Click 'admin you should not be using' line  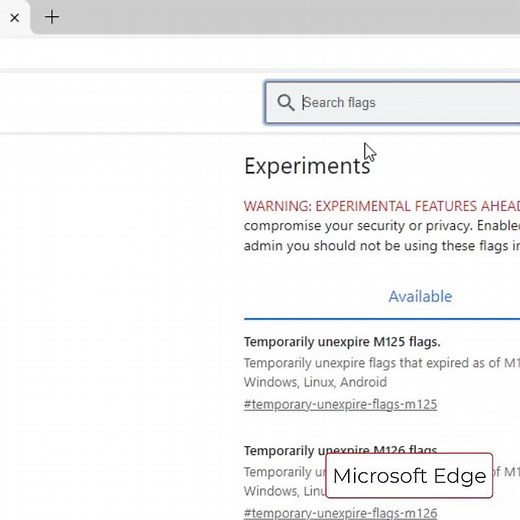[x=382, y=246]
